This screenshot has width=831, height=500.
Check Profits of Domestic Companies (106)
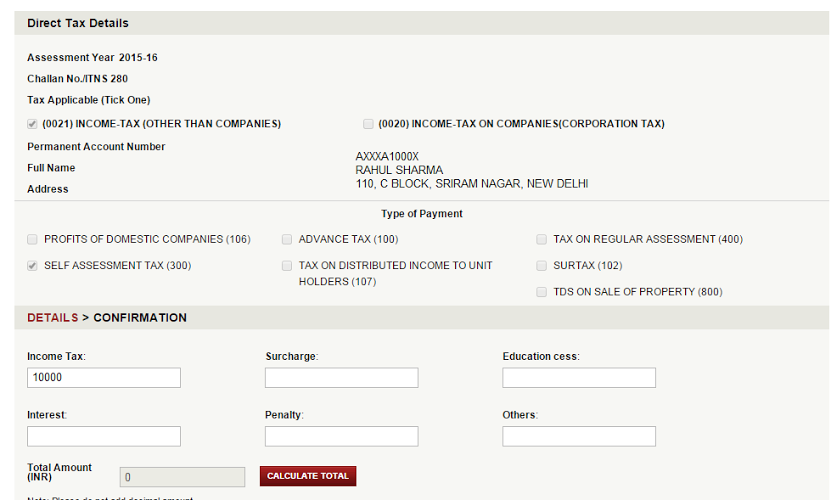(x=33, y=240)
